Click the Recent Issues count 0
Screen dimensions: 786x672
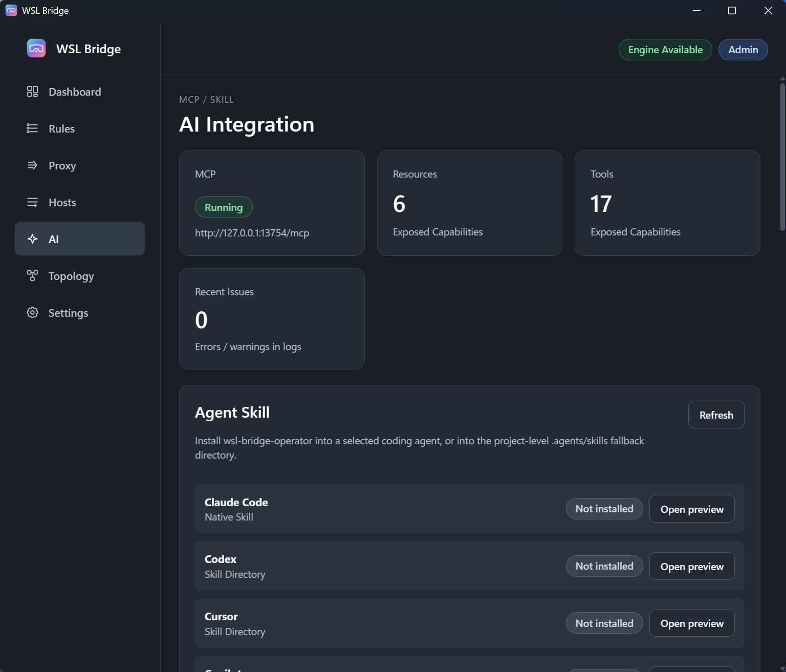click(201, 320)
